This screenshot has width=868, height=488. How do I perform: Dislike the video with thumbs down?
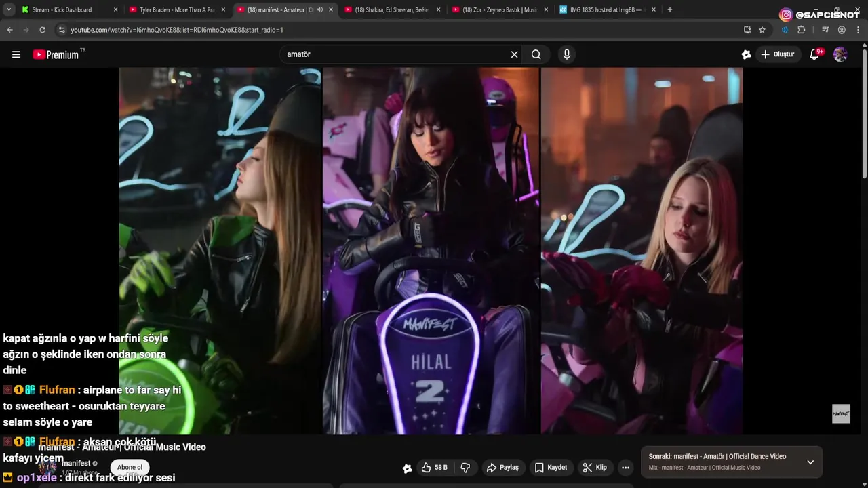tap(465, 468)
